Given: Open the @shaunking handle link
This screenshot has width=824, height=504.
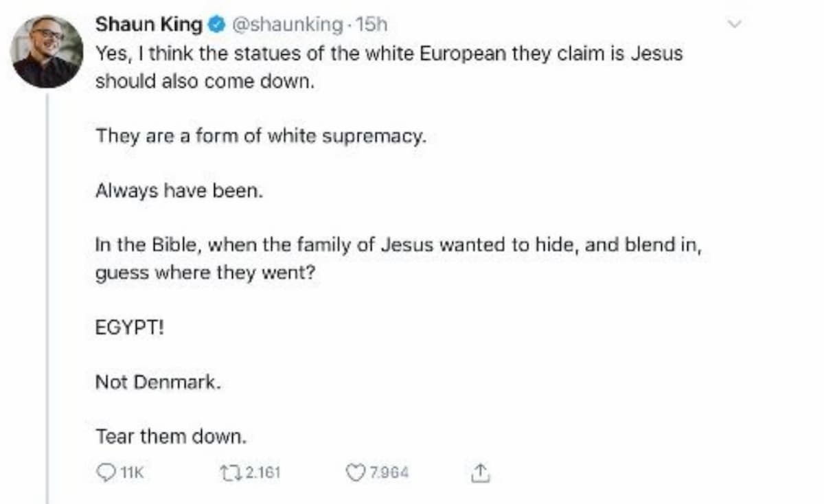Looking at the screenshot, I should [288, 25].
